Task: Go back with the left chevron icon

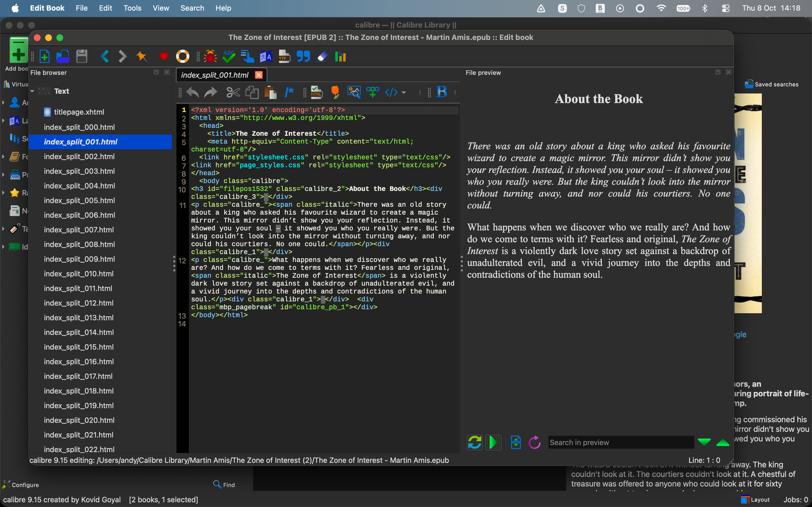Action: (x=105, y=57)
